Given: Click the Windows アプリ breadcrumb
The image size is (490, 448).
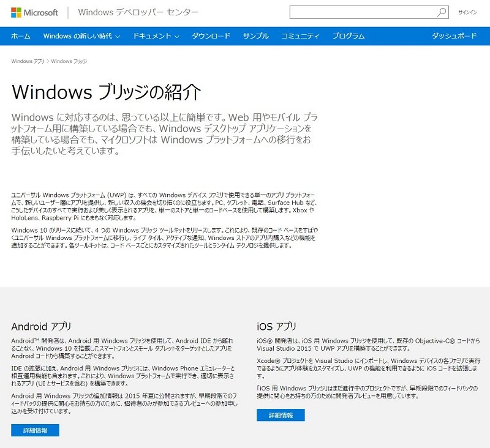Looking at the screenshot, I should tap(28, 61).
